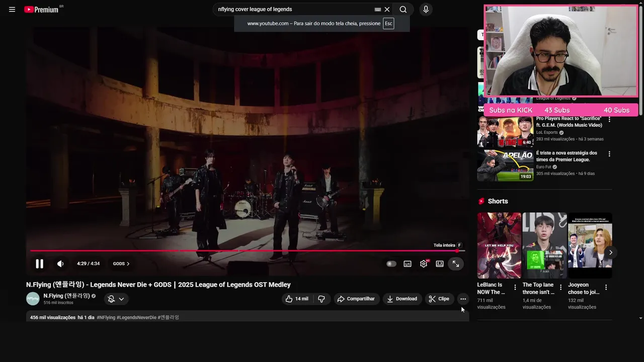The height and width of the screenshot is (362, 644).
Task: Click the search magnifier button
Action: 403,10
